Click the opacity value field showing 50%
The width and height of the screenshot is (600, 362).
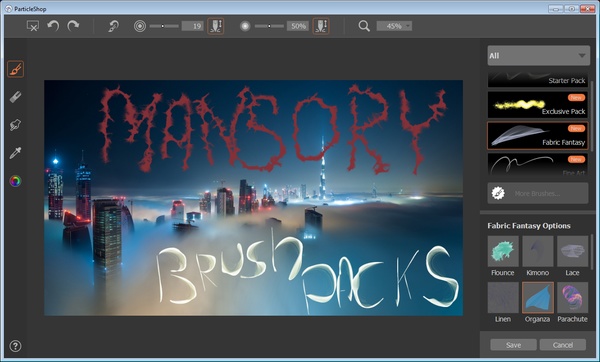click(298, 26)
